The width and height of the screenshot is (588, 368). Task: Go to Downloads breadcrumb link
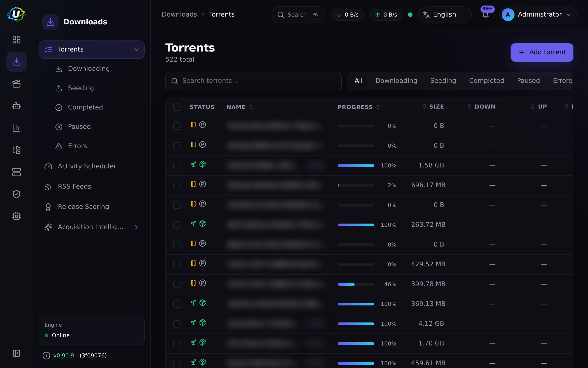click(x=179, y=14)
